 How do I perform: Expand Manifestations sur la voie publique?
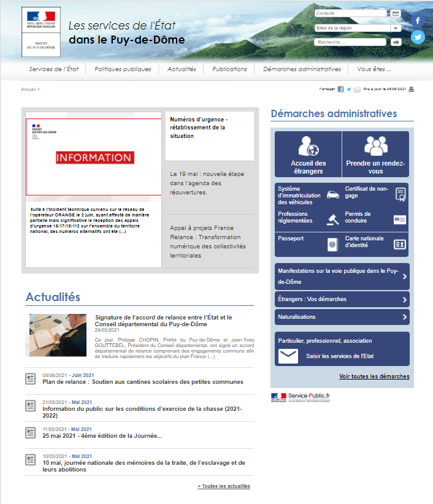tap(342, 276)
